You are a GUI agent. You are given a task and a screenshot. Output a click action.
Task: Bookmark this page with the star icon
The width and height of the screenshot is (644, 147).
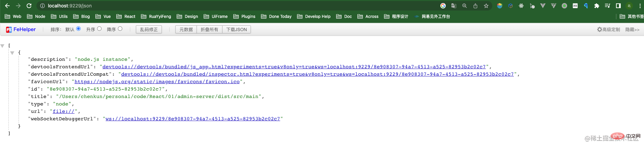click(x=486, y=6)
